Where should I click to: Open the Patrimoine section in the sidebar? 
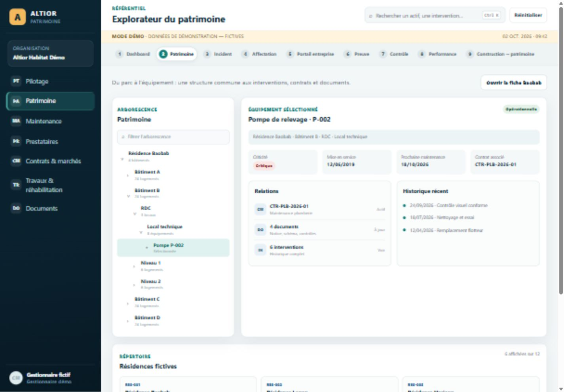point(51,101)
